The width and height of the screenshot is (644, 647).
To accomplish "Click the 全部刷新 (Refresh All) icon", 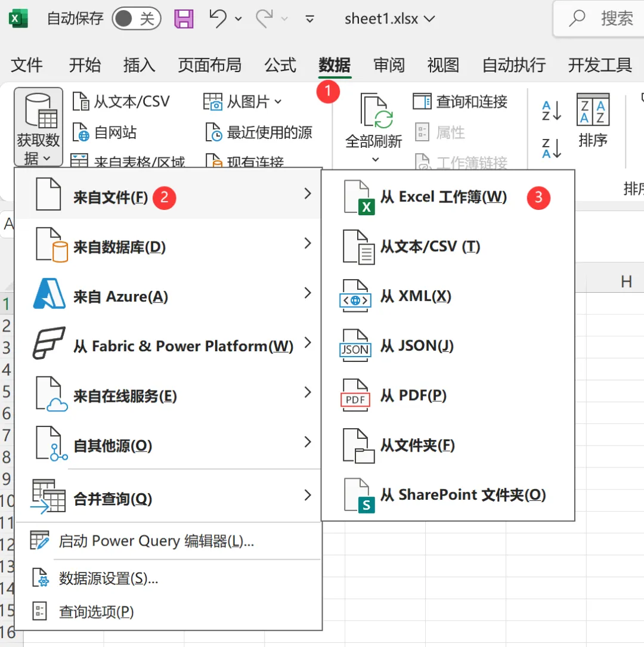I will [x=376, y=110].
